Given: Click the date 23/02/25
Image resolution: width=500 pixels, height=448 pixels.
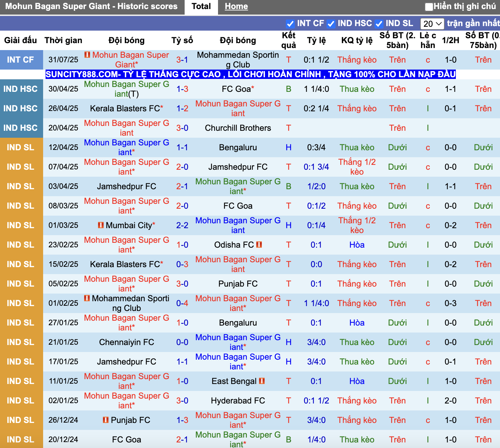Looking at the screenshot, I should coord(63,245).
